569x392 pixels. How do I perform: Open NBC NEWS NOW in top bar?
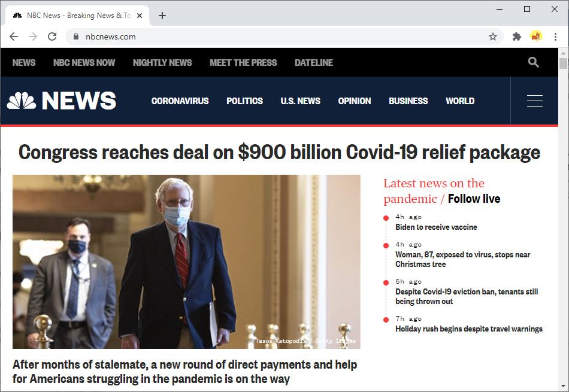tap(84, 63)
